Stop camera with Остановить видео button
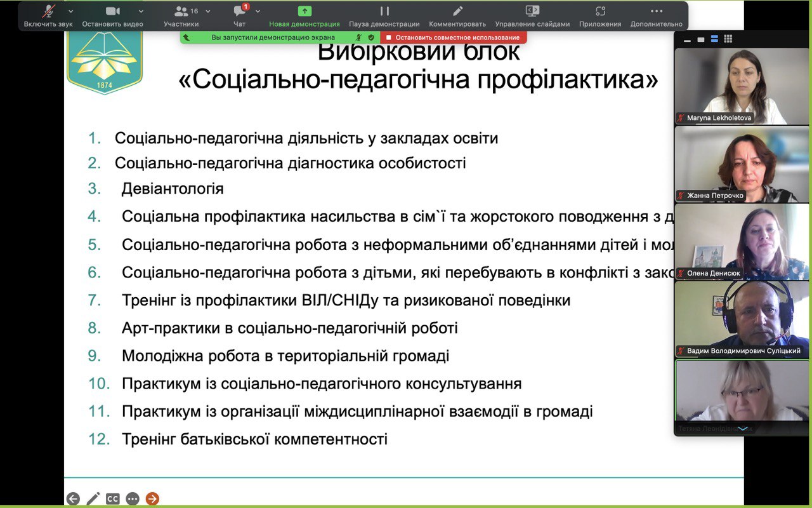812x508 pixels. (x=112, y=16)
